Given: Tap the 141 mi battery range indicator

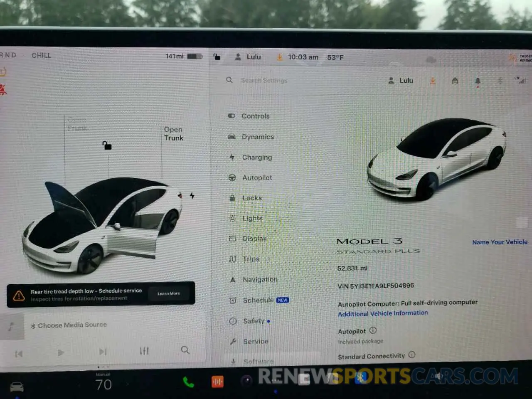Looking at the screenshot, I should tap(183, 56).
